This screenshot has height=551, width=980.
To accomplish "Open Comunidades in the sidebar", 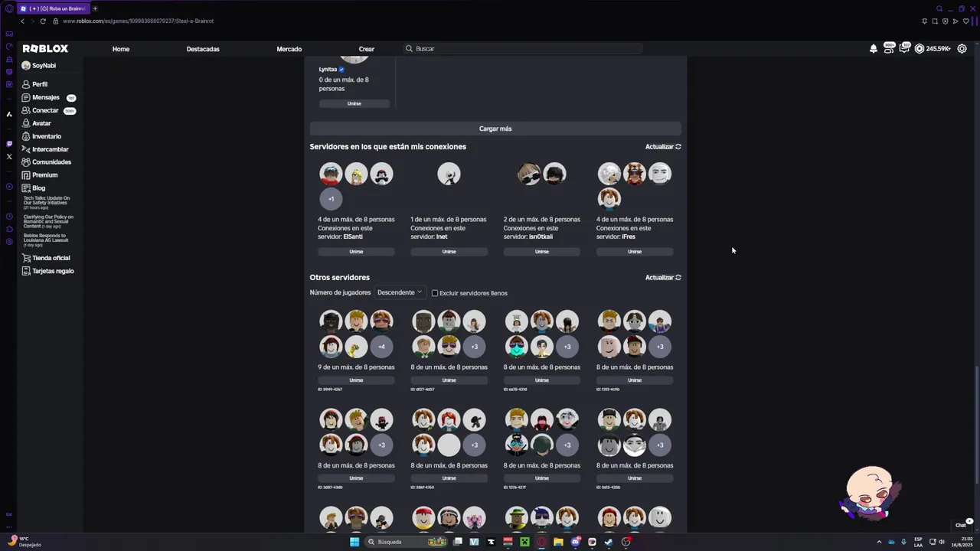I will click(x=51, y=162).
